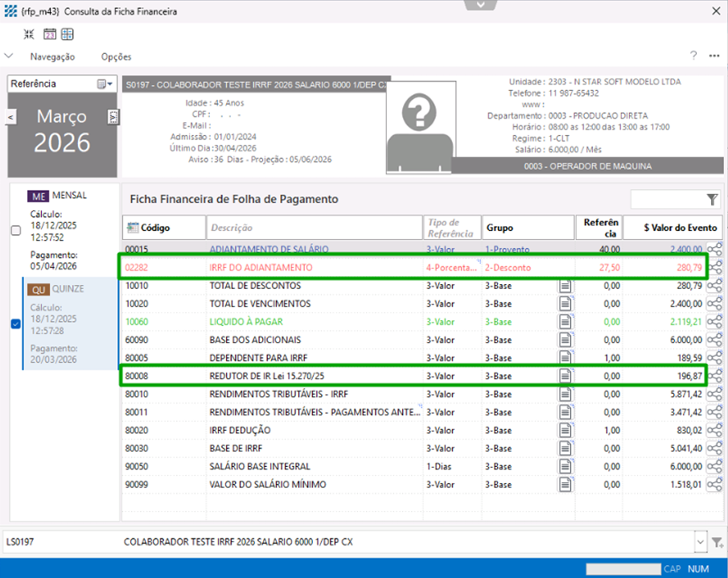Viewport: 728px width, 578px height.
Task: Go to previous month with left arrow
Action: coord(11,118)
